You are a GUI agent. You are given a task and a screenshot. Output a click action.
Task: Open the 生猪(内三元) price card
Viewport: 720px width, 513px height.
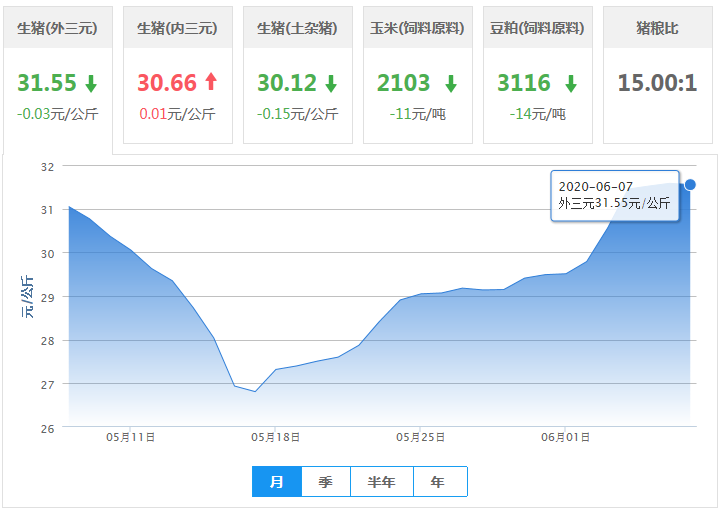177,28
